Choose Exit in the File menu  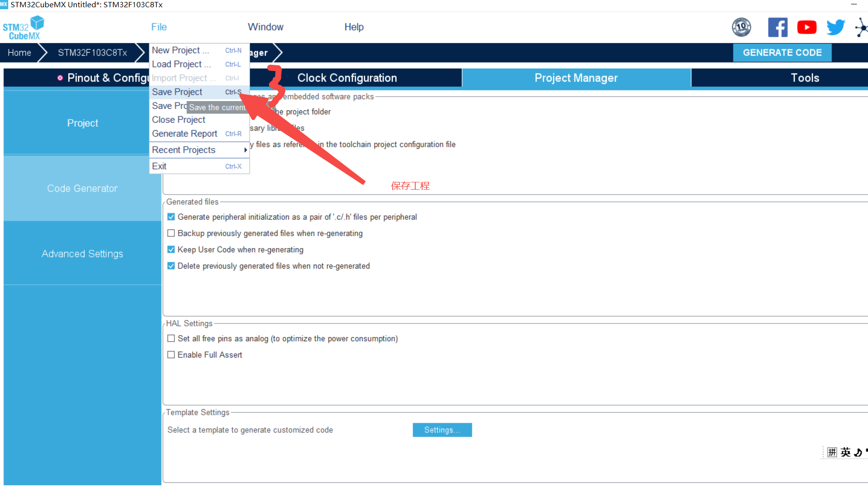[x=199, y=166]
